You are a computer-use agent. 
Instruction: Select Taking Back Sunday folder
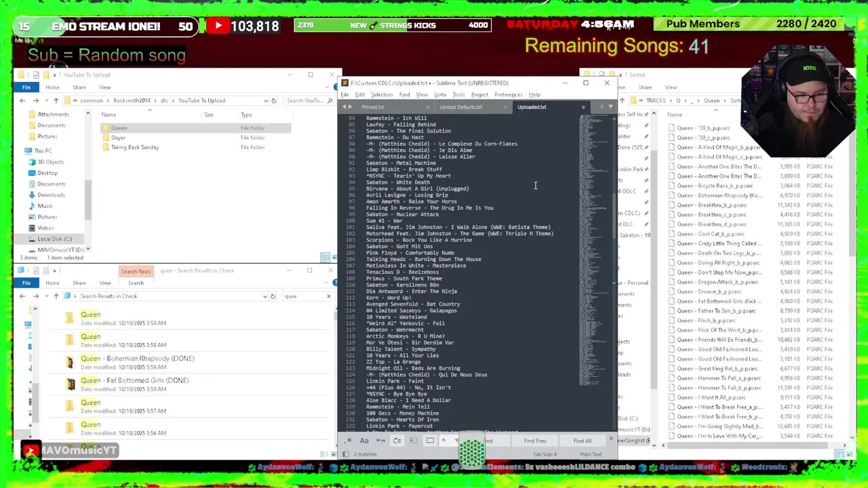tap(134, 147)
